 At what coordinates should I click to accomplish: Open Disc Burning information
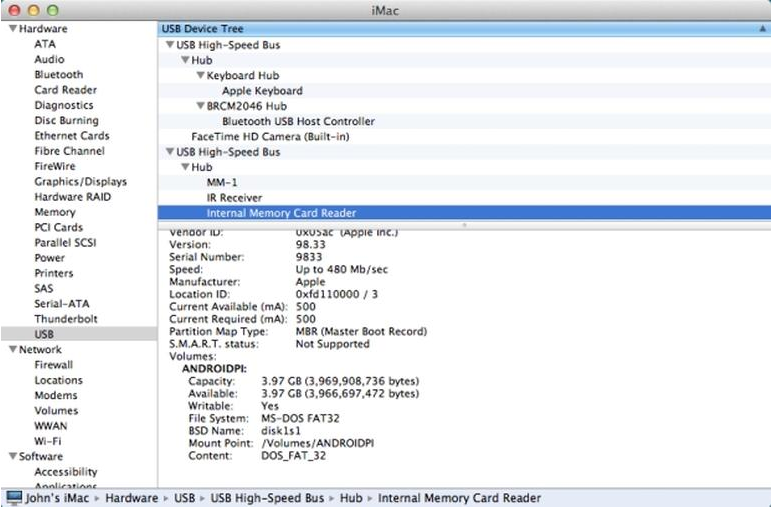(66, 120)
